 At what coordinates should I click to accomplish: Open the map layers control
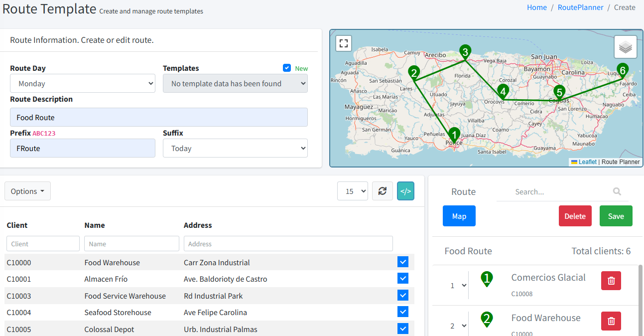pyautogui.click(x=626, y=47)
